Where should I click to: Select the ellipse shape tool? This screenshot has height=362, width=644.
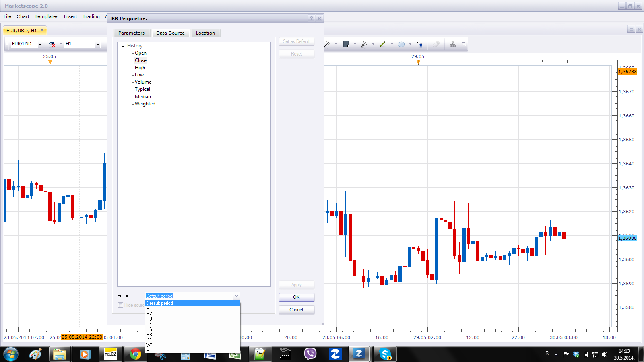click(x=401, y=44)
